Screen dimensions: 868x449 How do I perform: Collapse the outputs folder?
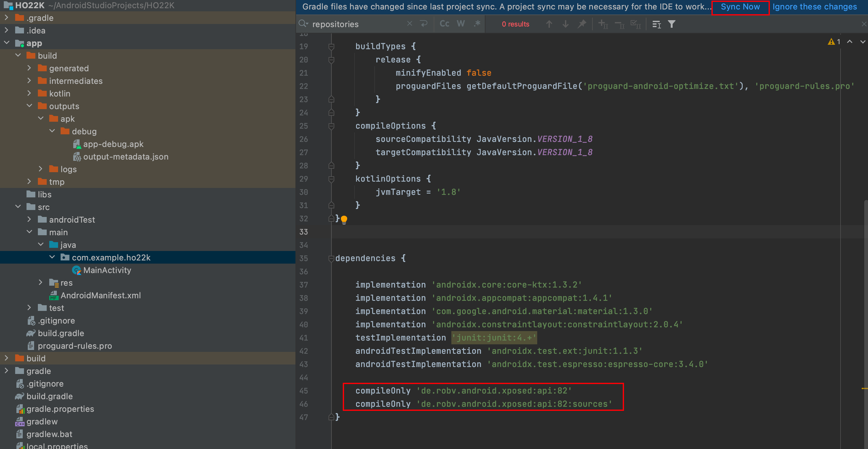pos(29,106)
